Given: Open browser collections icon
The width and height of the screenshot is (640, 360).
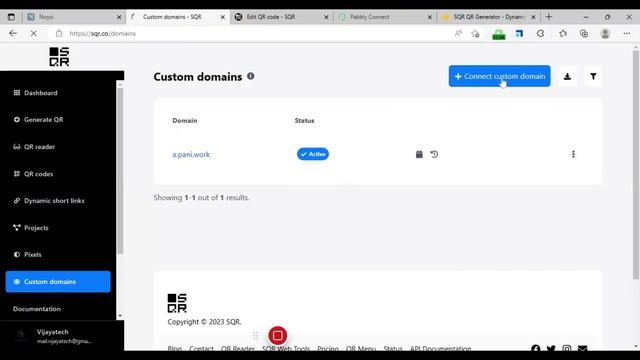Looking at the screenshot, I should click(x=584, y=33).
